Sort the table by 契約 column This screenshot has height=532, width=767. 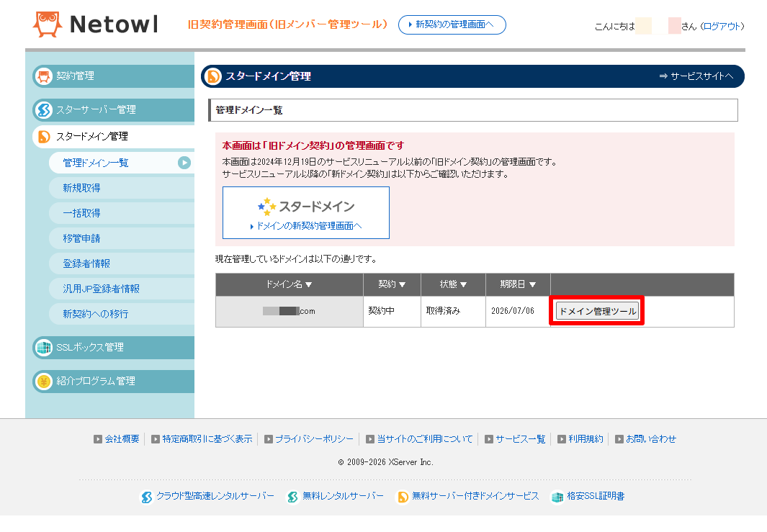coord(392,284)
